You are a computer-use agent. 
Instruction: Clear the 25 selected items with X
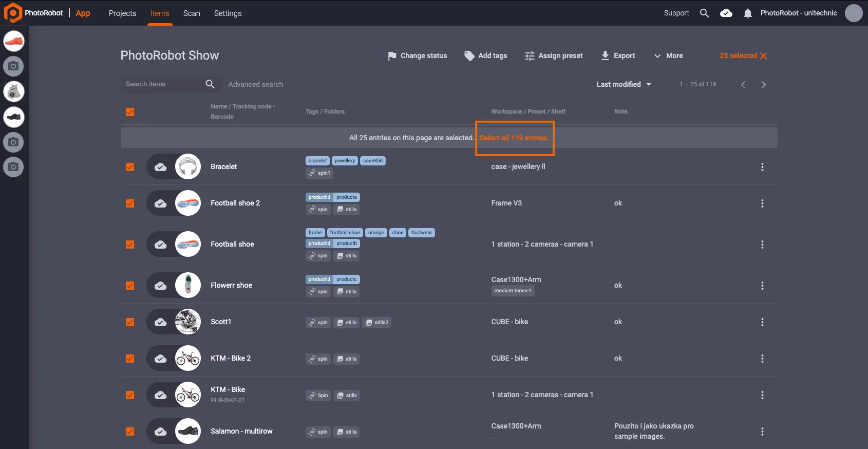pos(764,56)
